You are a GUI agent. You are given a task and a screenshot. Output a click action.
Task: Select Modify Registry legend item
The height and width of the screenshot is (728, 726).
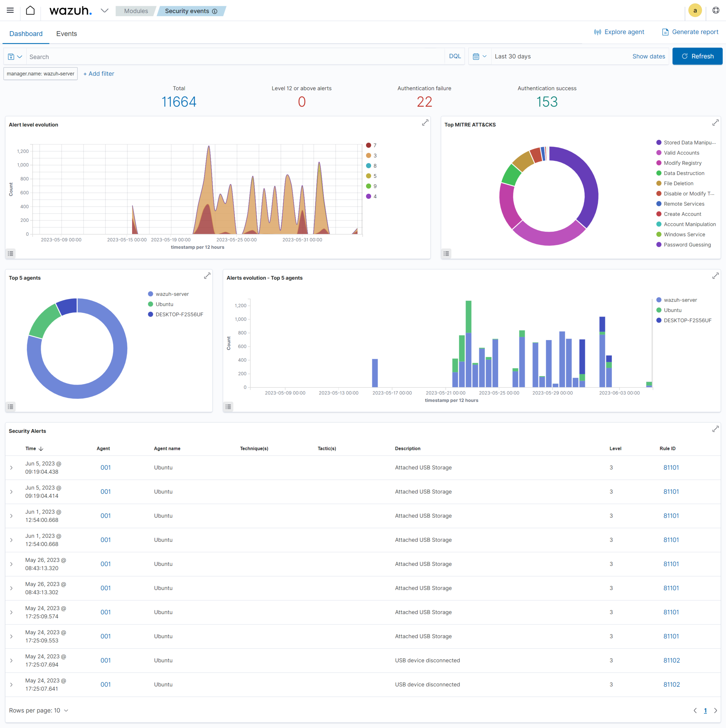tap(679, 163)
